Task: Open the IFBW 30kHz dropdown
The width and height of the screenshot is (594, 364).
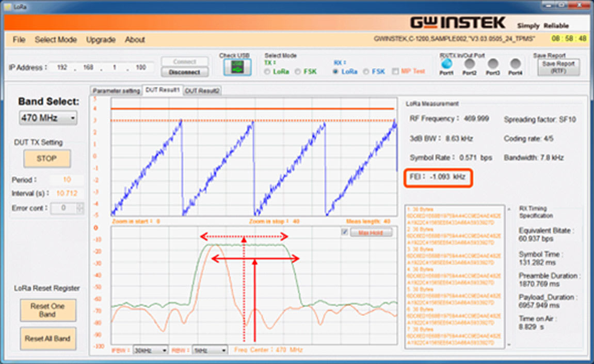Action: click(x=150, y=351)
